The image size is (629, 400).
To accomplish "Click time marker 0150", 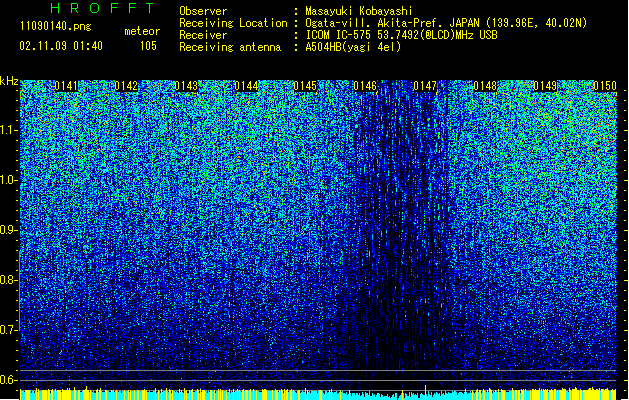I will click(605, 86).
